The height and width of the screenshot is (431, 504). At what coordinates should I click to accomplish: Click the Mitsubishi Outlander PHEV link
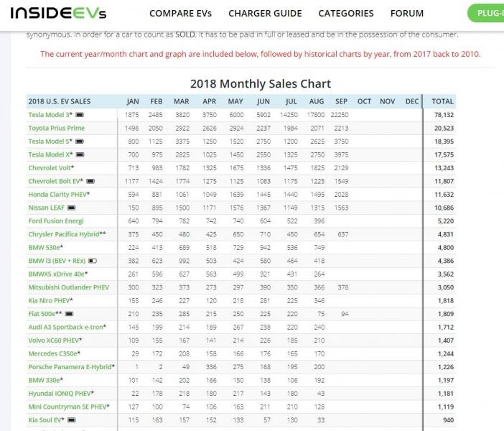coord(69,287)
